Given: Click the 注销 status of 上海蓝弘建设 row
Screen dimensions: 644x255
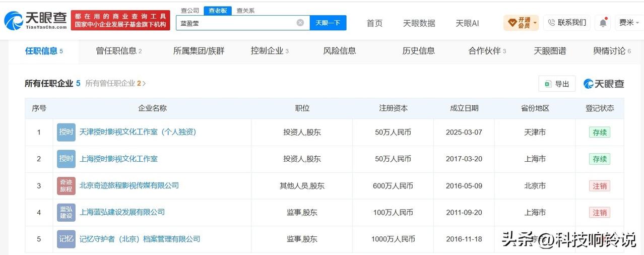Looking at the screenshot, I should [600, 213].
